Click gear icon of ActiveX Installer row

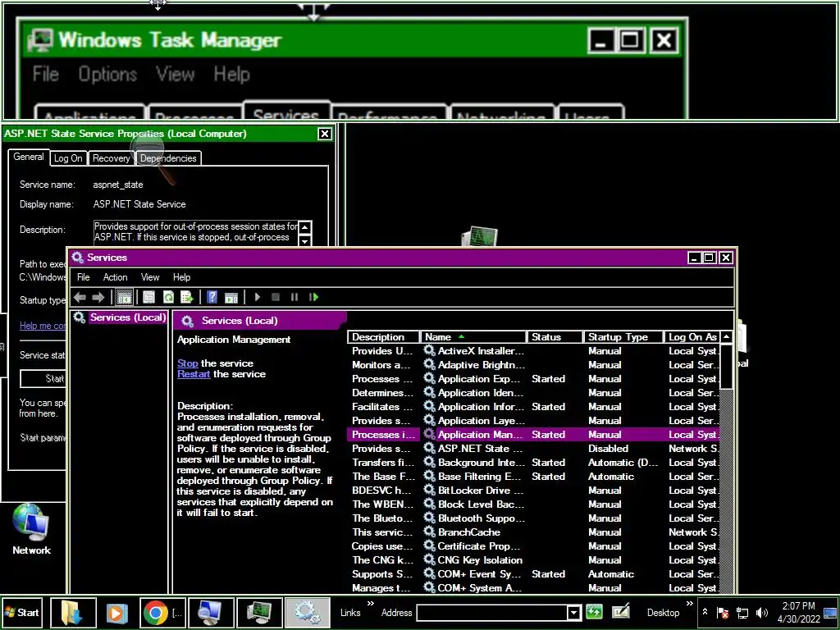click(x=429, y=350)
